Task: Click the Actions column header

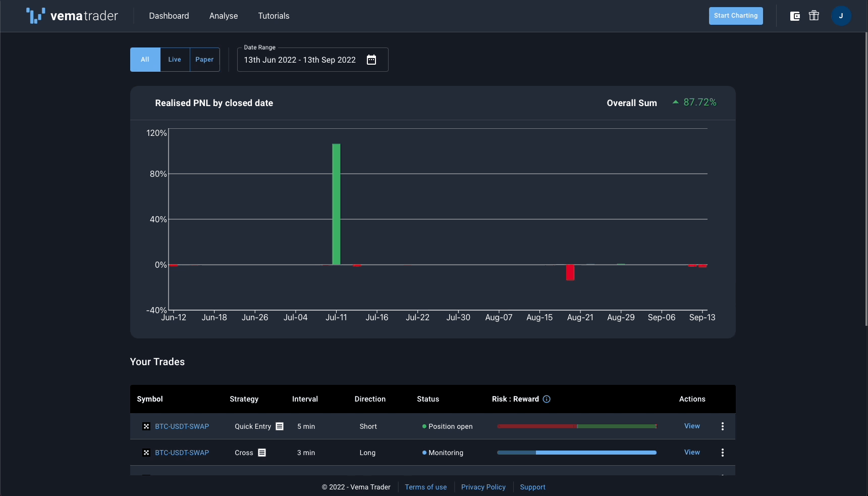Action: (692, 399)
